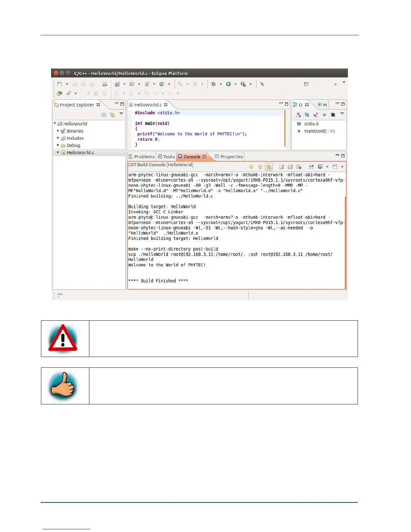Switch to the Make Target (M) tab

(322, 105)
